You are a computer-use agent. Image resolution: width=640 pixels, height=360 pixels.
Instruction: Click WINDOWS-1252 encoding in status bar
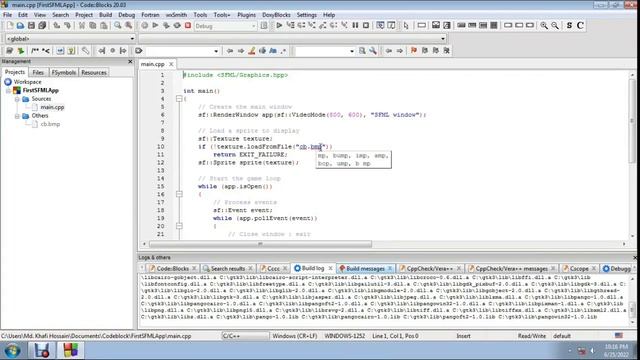[x=344, y=336]
